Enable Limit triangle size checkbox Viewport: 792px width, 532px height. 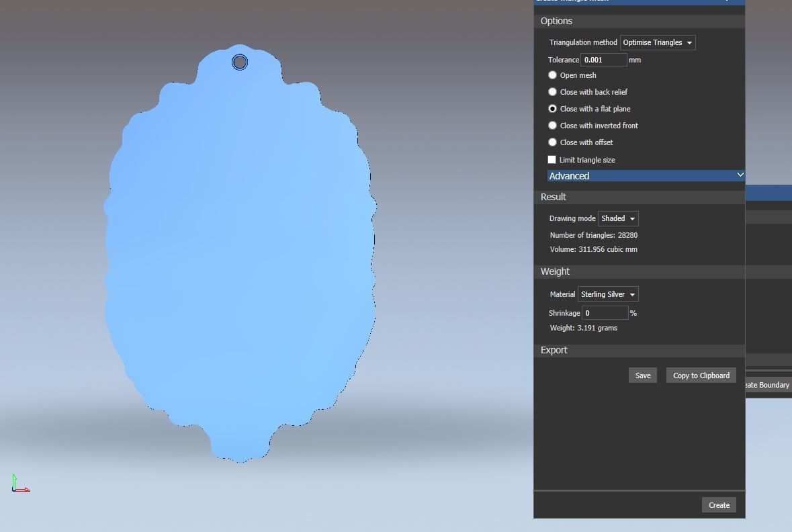coord(552,159)
